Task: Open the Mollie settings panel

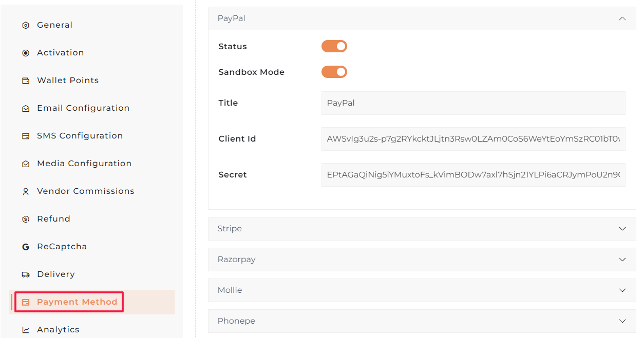Action: point(622,290)
